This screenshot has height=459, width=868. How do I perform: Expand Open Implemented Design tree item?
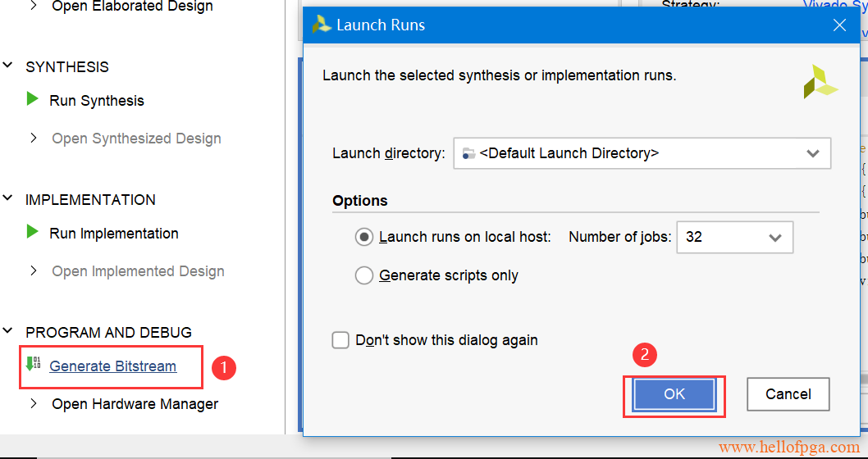[34, 270]
